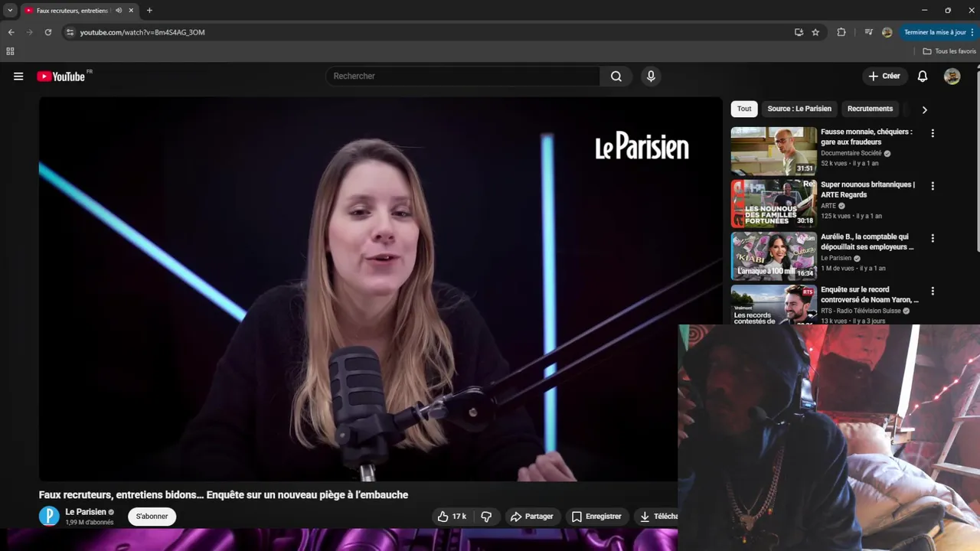Open the apps grid in bookmarks bar
Screen dimensions: 980x551
point(10,51)
